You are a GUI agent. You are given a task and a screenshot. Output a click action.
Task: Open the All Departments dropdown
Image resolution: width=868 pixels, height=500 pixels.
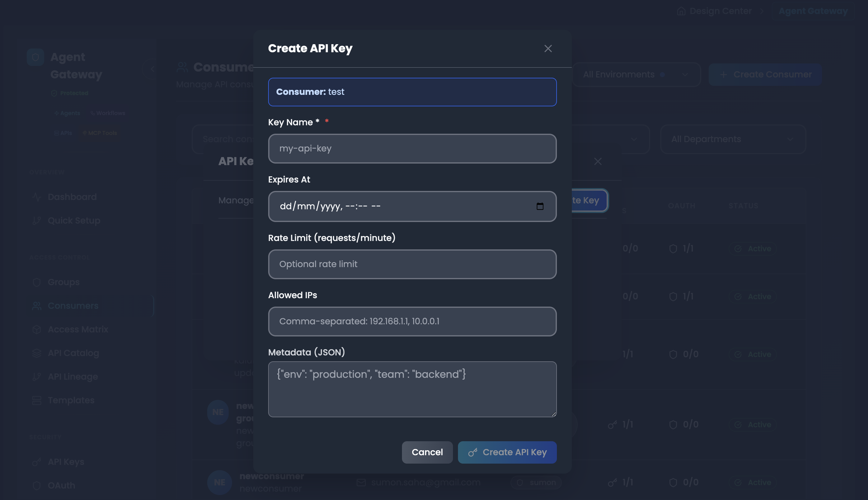pos(732,139)
